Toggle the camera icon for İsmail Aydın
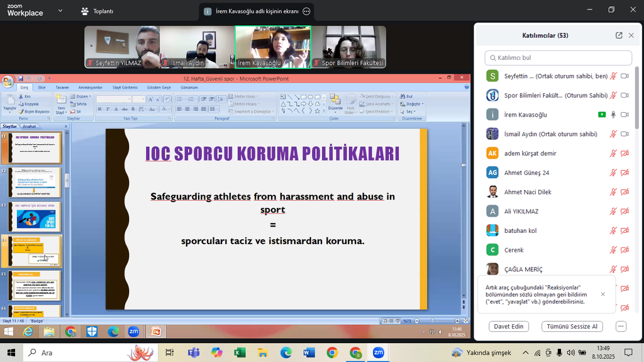 (625, 134)
